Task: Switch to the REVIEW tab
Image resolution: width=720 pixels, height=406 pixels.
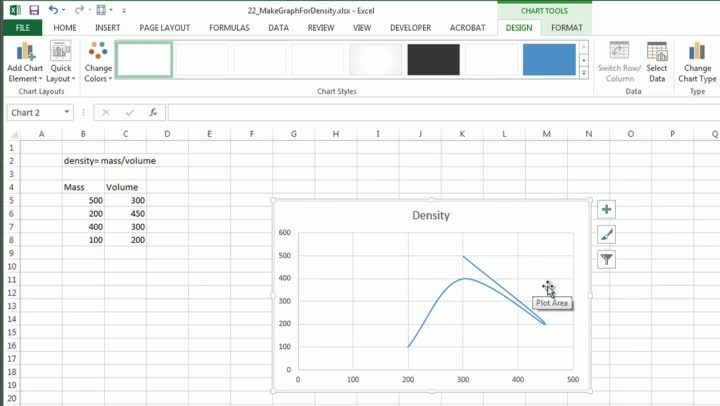Action: point(321,28)
